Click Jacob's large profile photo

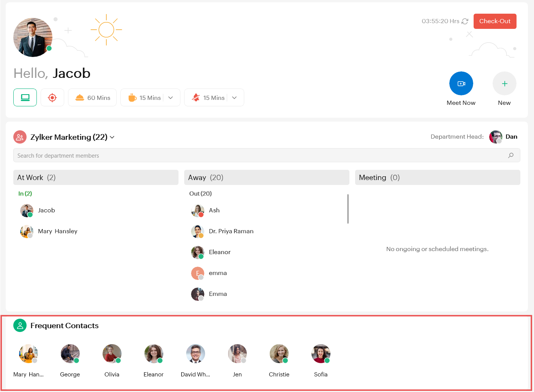[33, 37]
